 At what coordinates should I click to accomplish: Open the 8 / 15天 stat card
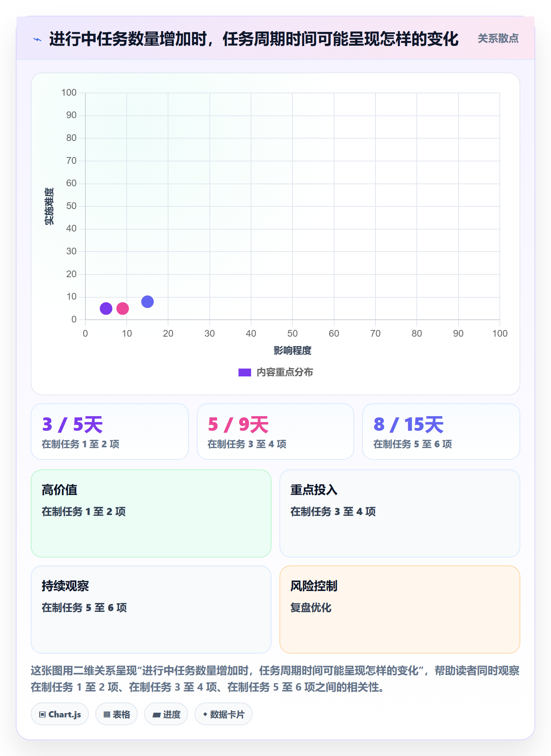pyautogui.click(x=441, y=432)
